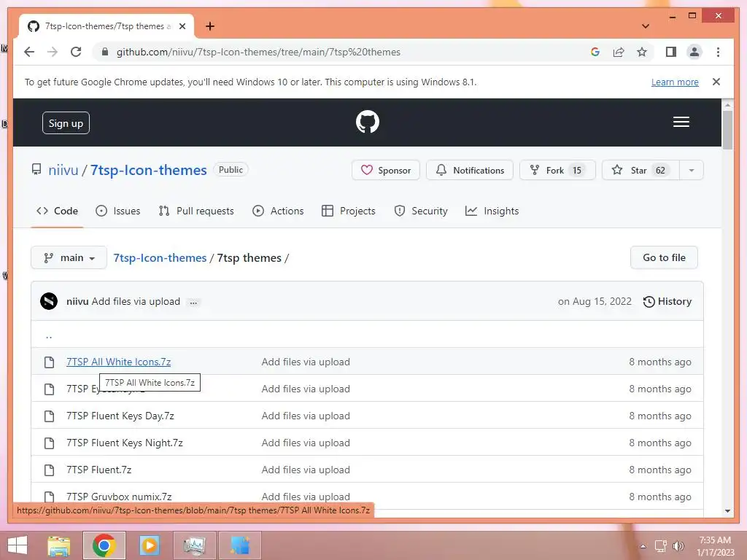This screenshot has height=560, width=747.
Task: Open 7TSP All White Icons.7z file
Action: coord(119,362)
